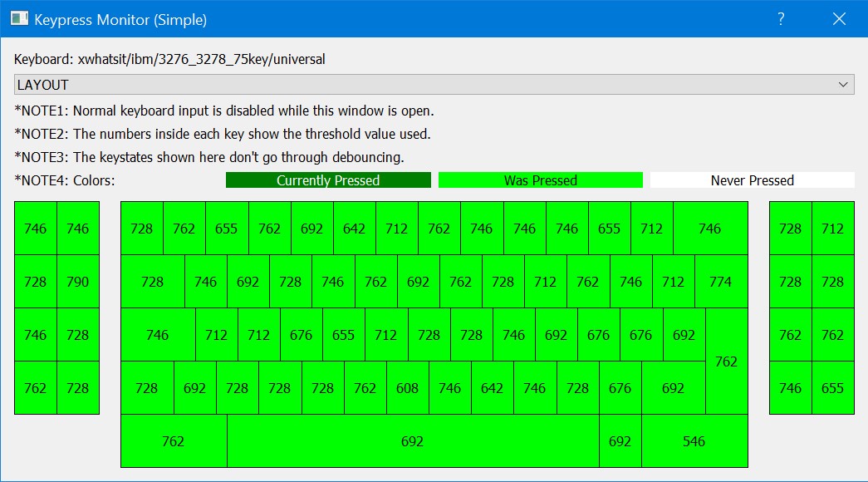Open the LAYOUT dropdown

coord(434,85)
